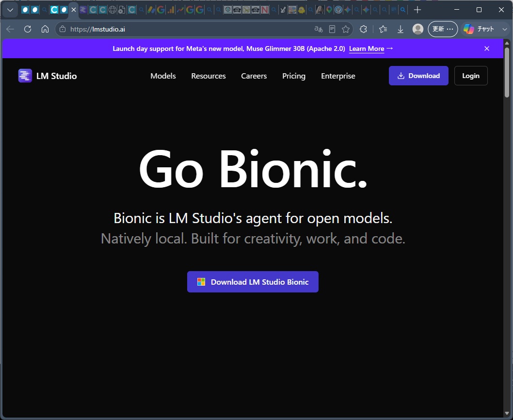Open the Careers nav item
This screenshot has width=513, height=420.
pyautogui.click(x=254, y=76)
